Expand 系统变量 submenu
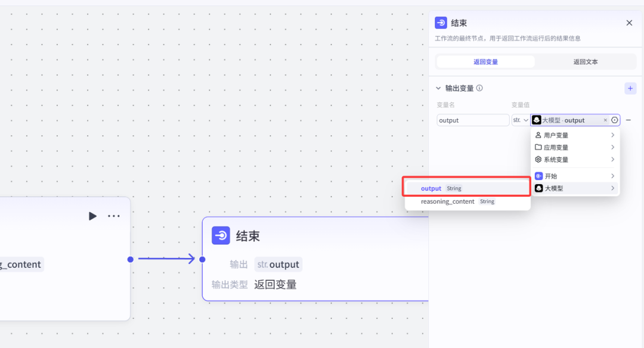 [575, 160]
